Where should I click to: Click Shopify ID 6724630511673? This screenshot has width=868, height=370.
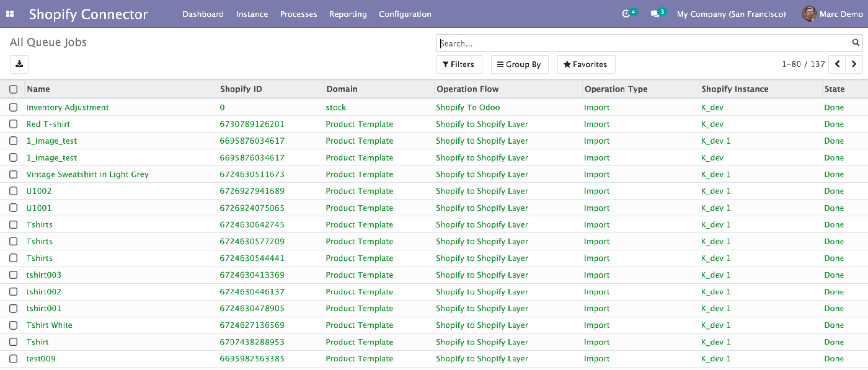tap(252, 174)
